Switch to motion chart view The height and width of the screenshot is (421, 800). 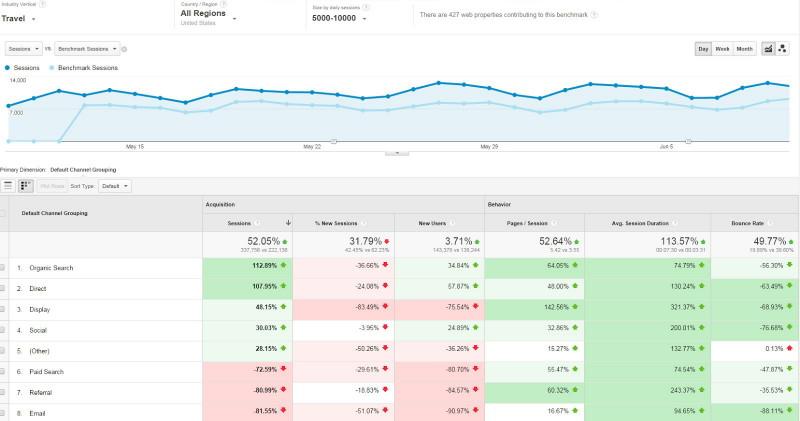pyautogui.click(x=784, y=48)
